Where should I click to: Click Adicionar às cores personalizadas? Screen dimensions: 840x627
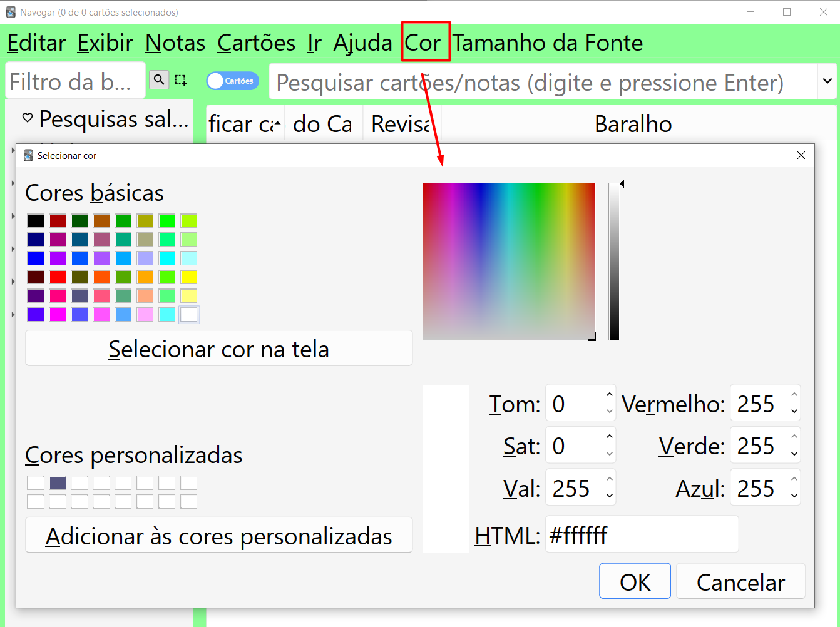coord(218,536)
